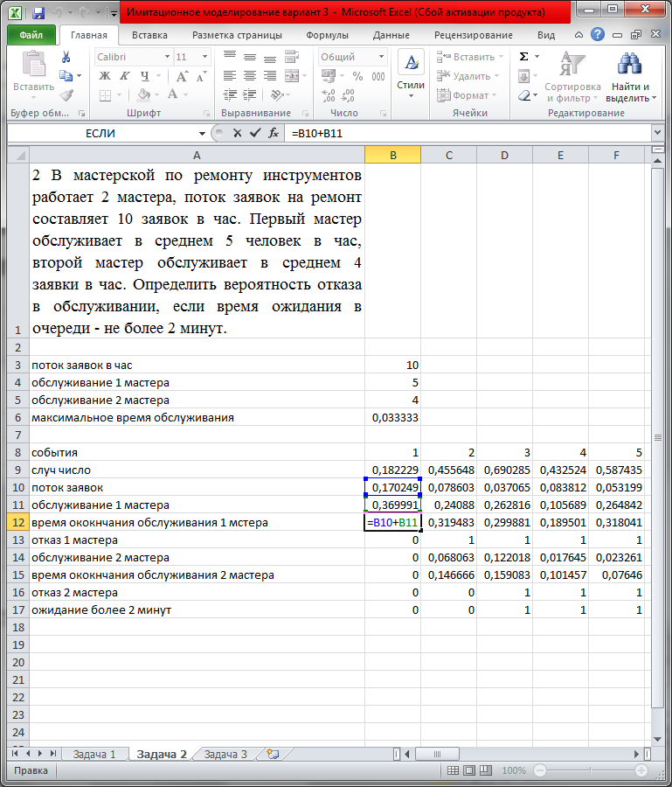This screenshot has width=672, height=787.
Task: Open the Файл tab
Action: 31,35
